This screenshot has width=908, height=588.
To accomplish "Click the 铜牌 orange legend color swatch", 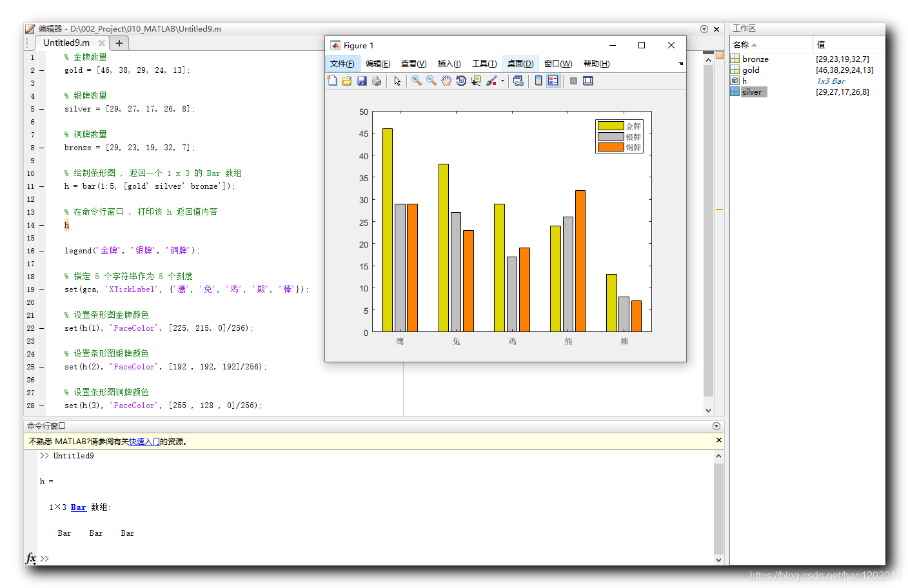I will (611, 147).
